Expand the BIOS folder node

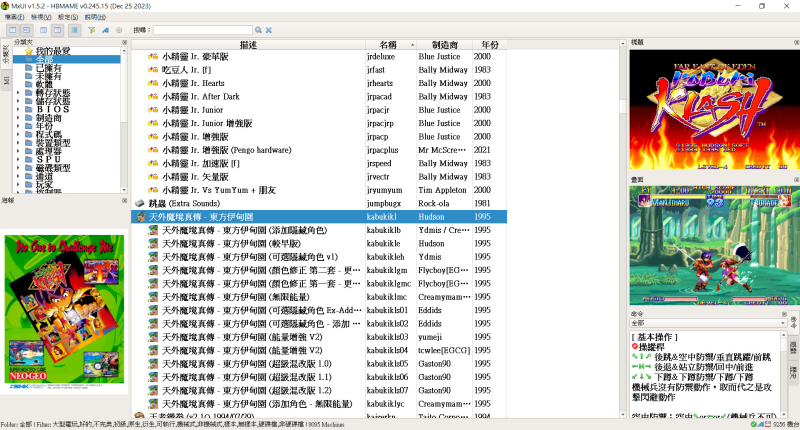coord(18,109)
